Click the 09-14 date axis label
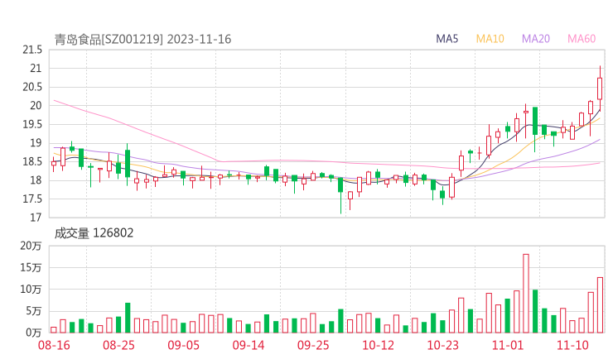The image size is (613, 364). [249, 345]
